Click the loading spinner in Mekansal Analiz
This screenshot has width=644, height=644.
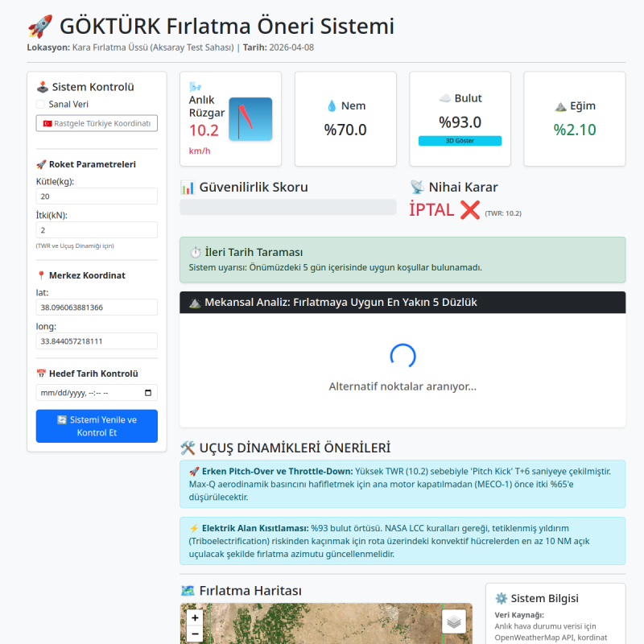[x=402, y=356]
